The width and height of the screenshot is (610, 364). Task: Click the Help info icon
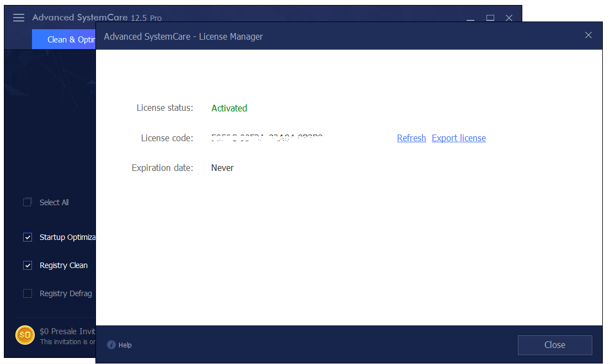pyautogui.click(x=111, y=345)
